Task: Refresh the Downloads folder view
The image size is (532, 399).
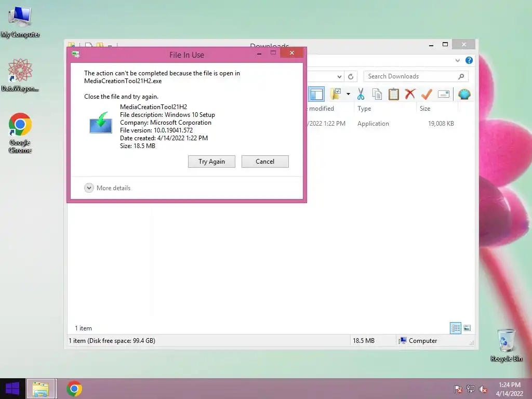Action: pyautogui.click(x=351, y=77)
